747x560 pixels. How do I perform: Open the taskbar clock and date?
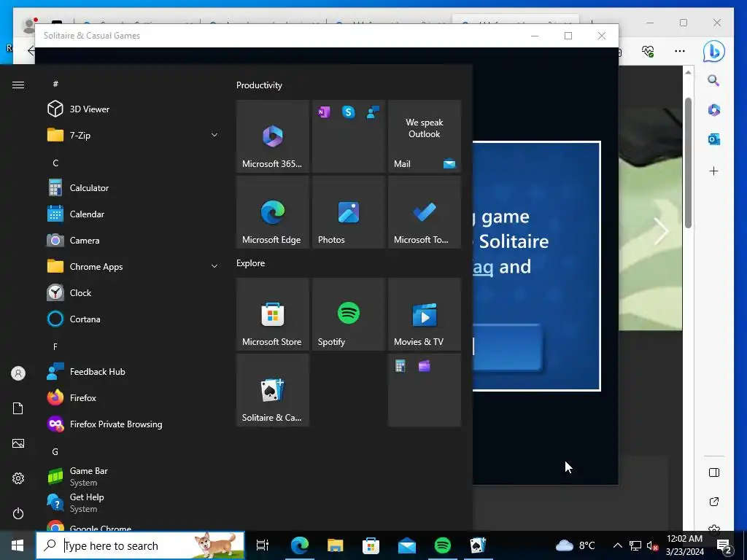[684, 545]
